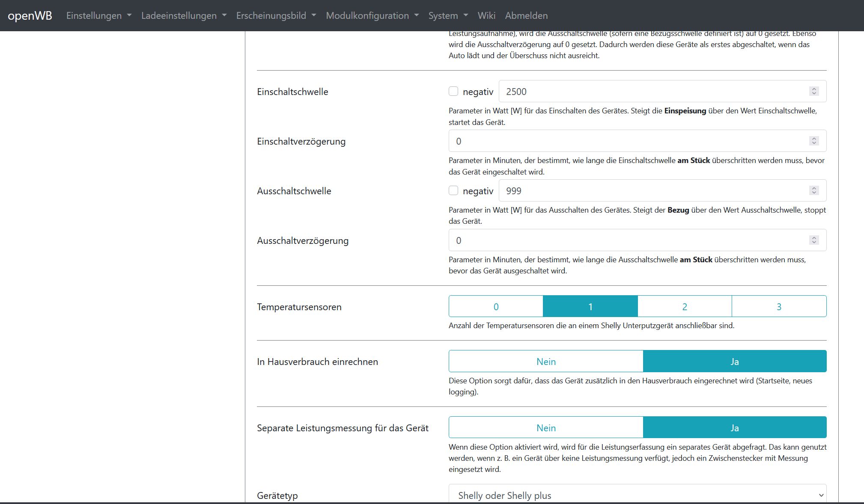Click the Ausschaltverzögerung input field
The image size is (864, 504).
pos(629,240)
